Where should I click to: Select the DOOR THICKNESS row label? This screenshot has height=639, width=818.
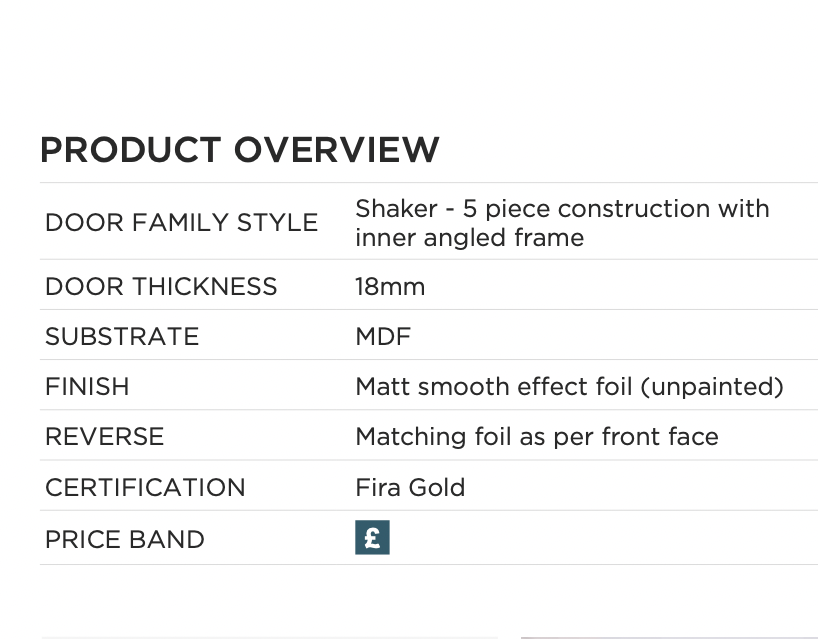[x=161, y=287]
